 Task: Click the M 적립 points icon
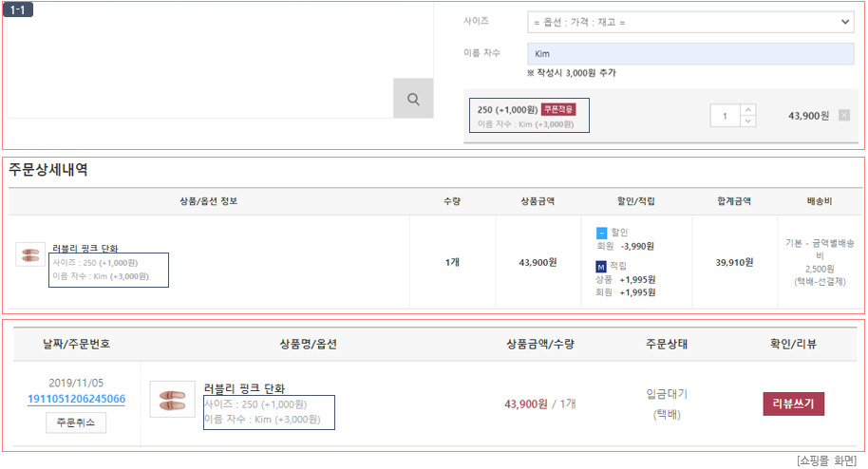601,267
